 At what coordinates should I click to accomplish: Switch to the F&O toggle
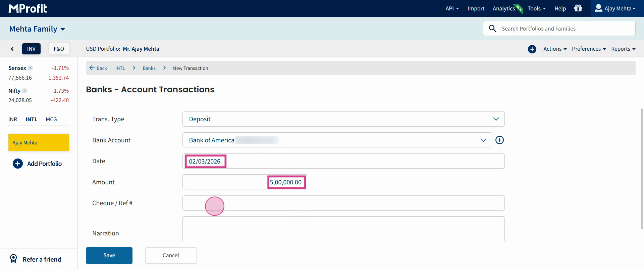59,49
